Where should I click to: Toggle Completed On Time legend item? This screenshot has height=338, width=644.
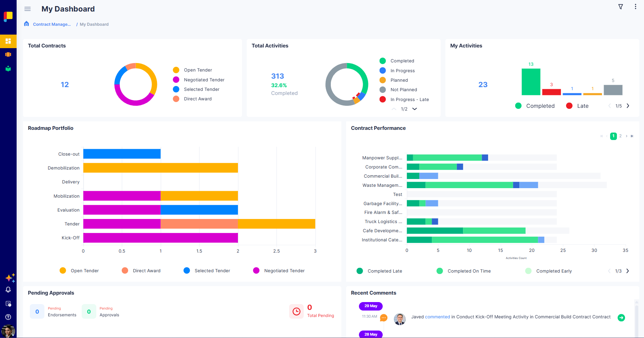point(464,271)
